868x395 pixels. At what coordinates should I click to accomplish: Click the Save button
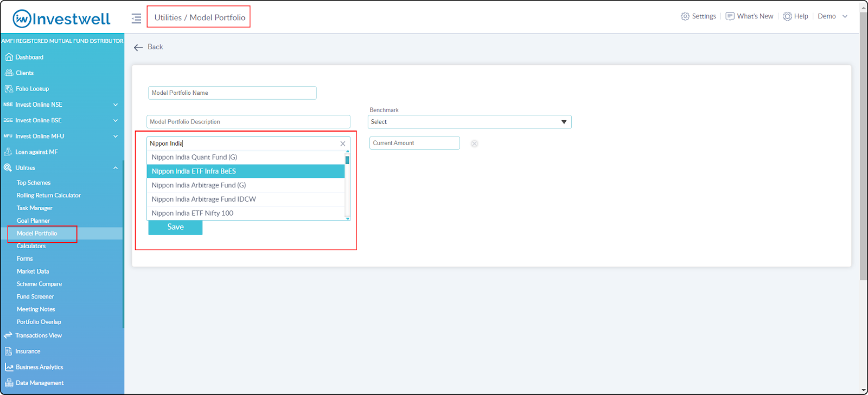[175, 228]
